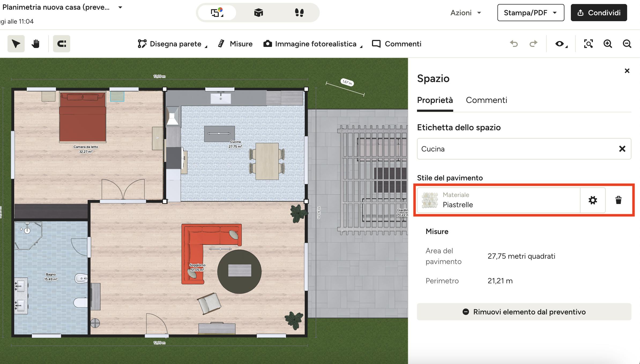Select the toilet in Bagno
This screenshot has height=364, width=640.
tap(80, 302)
